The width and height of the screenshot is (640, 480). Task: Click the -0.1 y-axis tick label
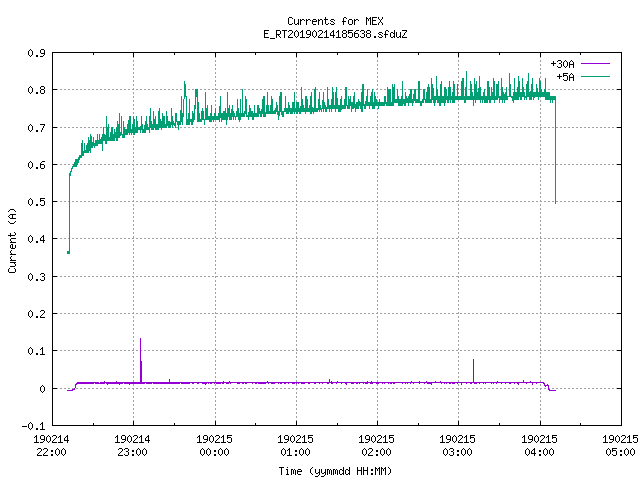[x=33, y=426]
